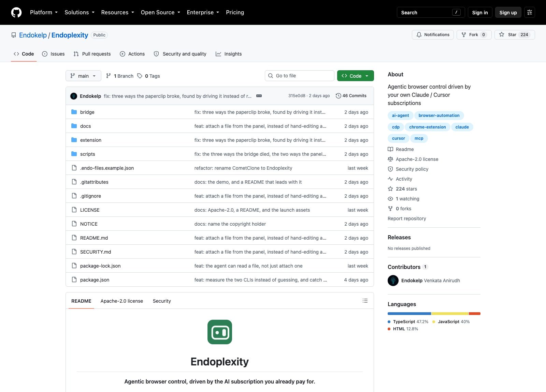
Task: Open the Activity link in About
Action: (x=400, y=179)
